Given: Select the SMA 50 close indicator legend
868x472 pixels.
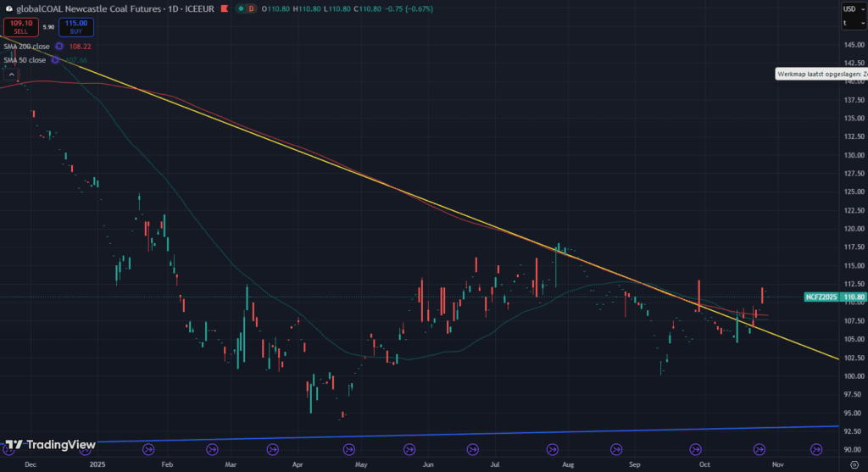Looking at the screenshot, I should (x=25, y=60).
